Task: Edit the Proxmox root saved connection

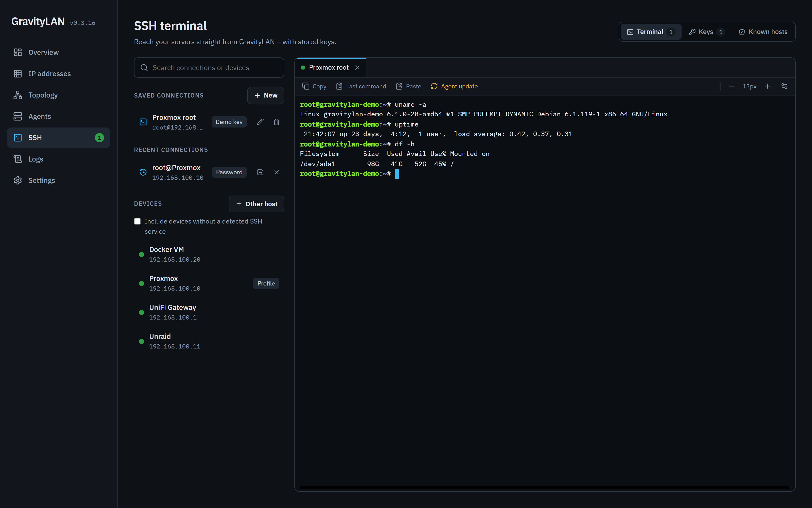Action: pos(260,122)
